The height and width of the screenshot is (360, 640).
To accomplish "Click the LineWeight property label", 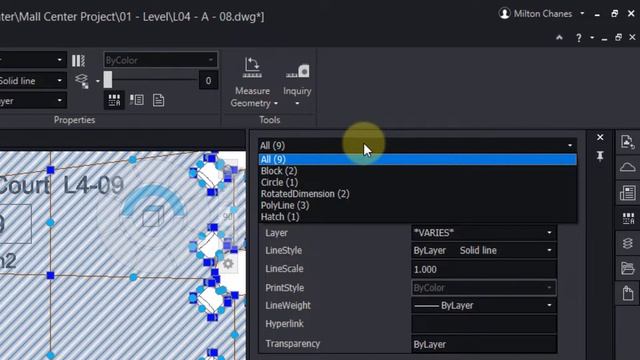I will [288, 305].
